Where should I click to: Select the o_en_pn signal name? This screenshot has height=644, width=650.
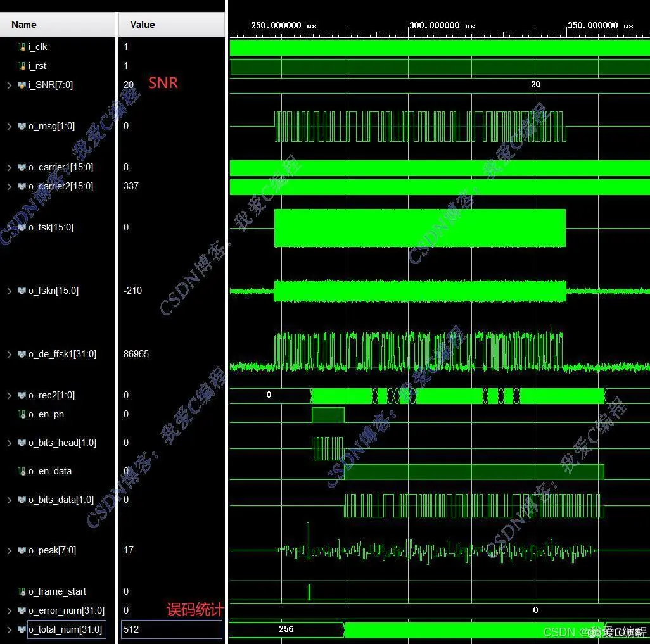coord(46,414)
